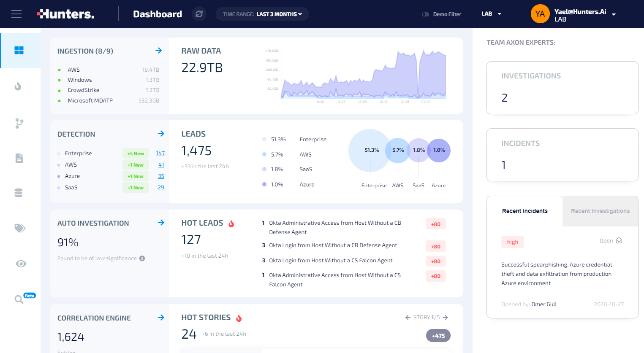Open the beta search sidebar icon
Image resolution: width=644 pixels, height=353 pixels.
click(19, 299)
